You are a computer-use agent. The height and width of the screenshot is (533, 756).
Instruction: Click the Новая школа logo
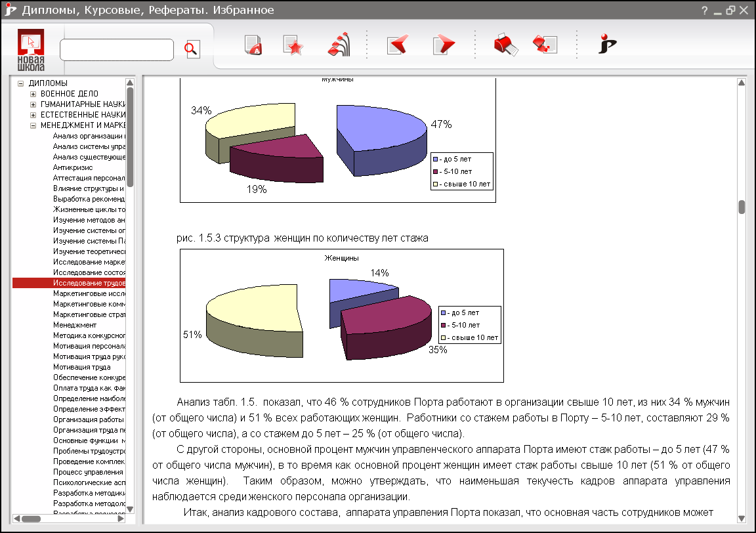[x=31, y=50]
